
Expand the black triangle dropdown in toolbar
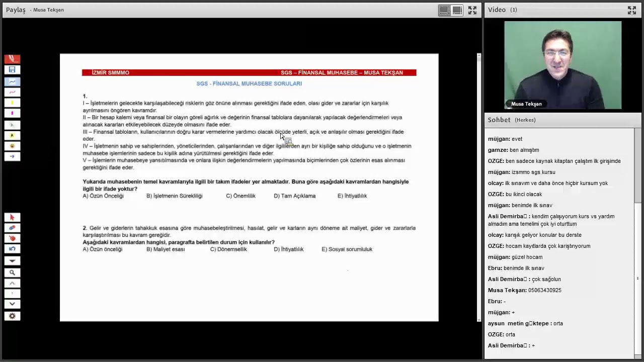12,260
